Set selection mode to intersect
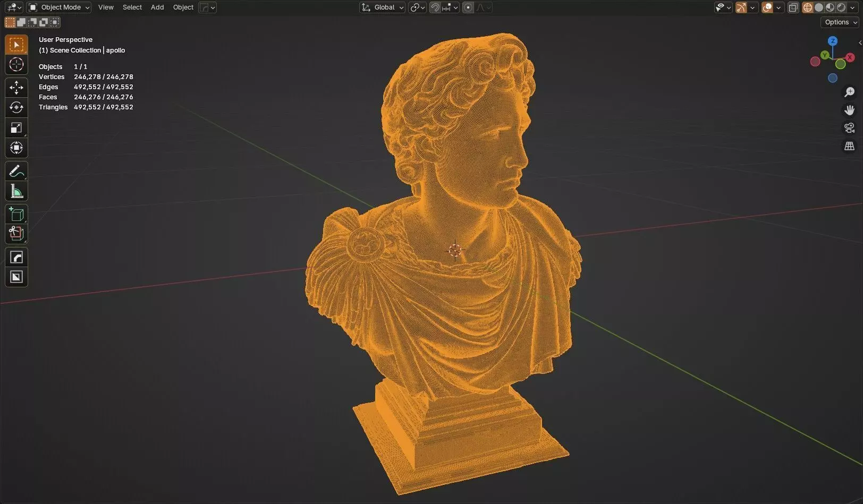The image size is (863, 504). click(55, 22)
